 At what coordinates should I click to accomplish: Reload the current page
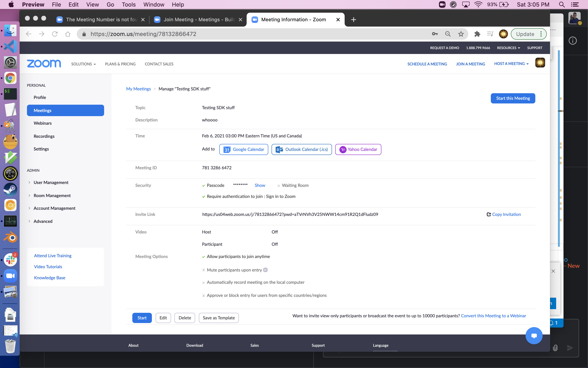tap(55, 34)
